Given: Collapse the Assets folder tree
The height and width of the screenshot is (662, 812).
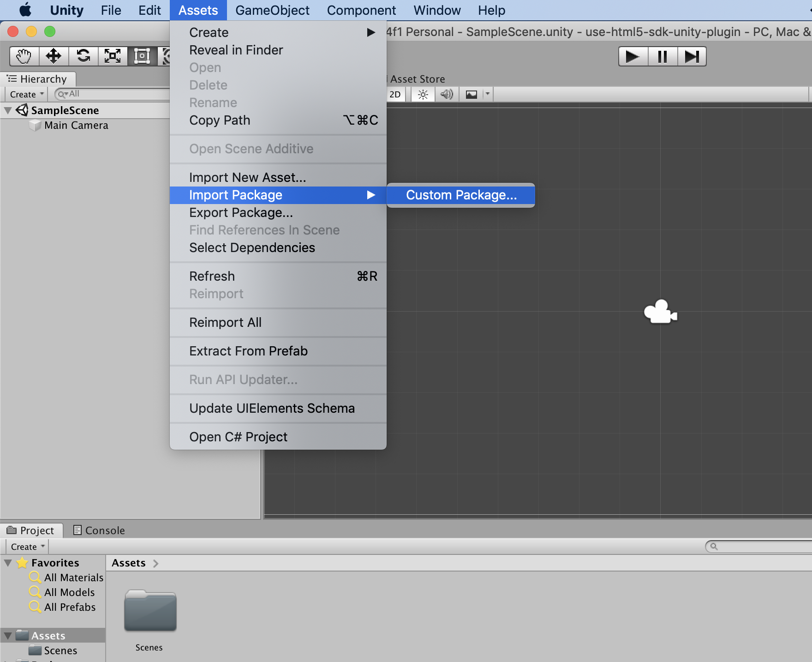Looking at the screenshot, I should 8,636.
